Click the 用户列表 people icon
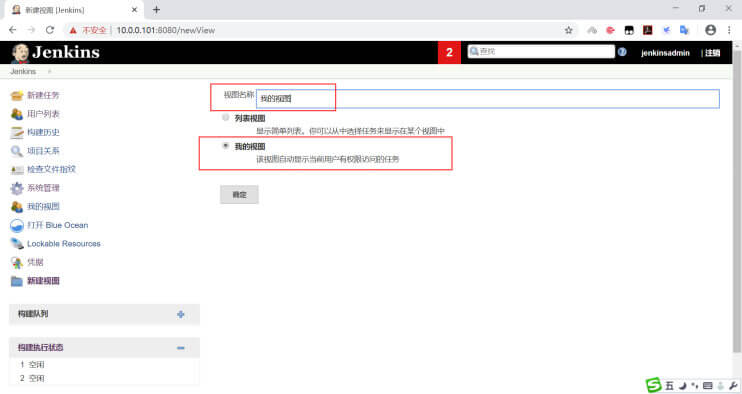Image resolution: width=742 pixels, height=394 pixels. point(17,114)
